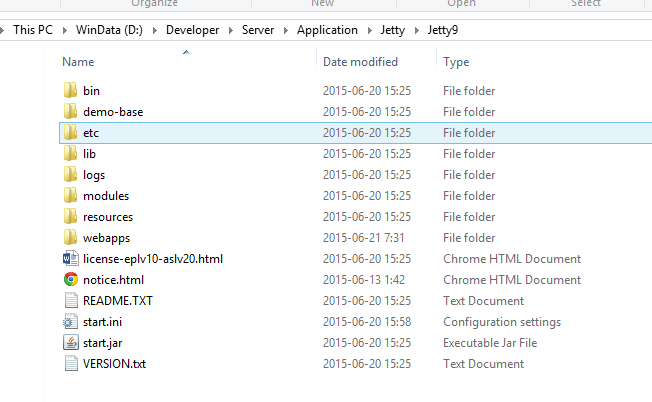Image resolution: width=652 pixels, height=402 pixels.
Task: Expand breadcrumb arrow after Application
Action: [369, 30]
